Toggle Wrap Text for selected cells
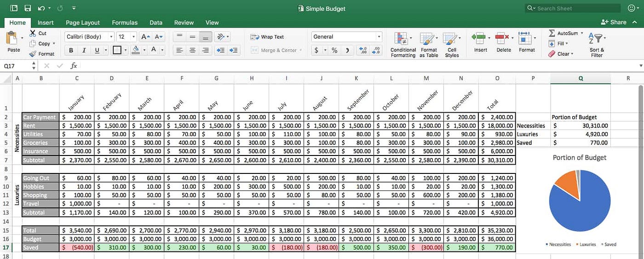The width and height of the screenshot is (644, 259). click(x=267, y=37)
